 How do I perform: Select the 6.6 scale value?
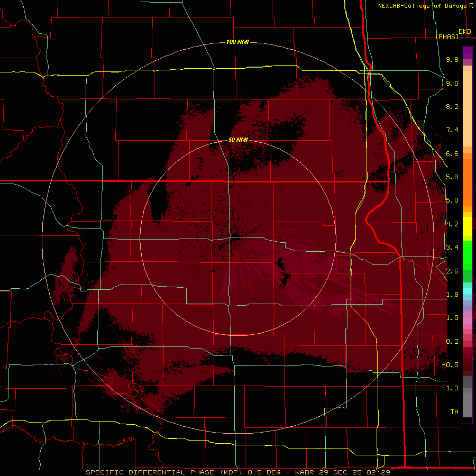tap(452, 153)
